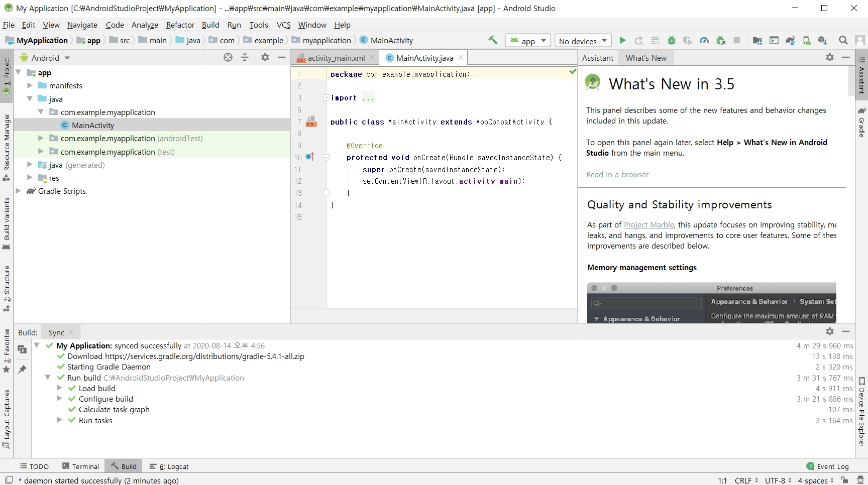Run the app with the green play button
This screenshot has width=868, height=485.
click(x=622, y=41)
